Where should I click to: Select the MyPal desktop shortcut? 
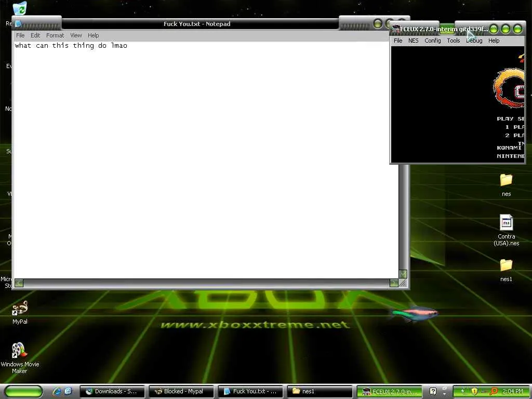pyautogui.click(x=20, y=312)
